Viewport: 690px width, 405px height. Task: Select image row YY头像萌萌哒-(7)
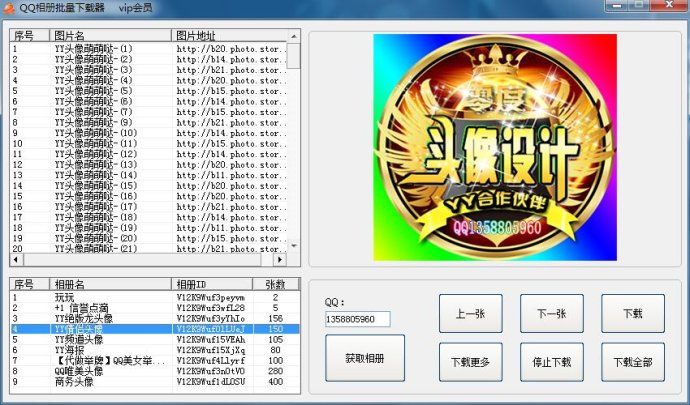point(149,112)
